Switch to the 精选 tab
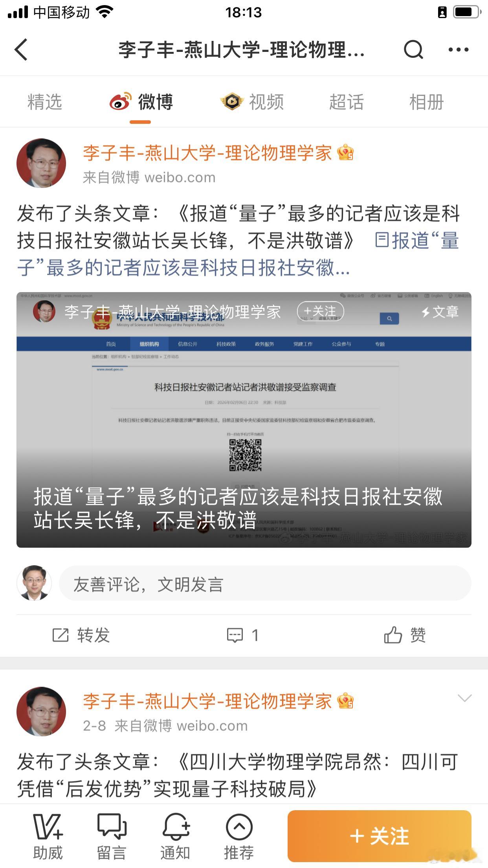Screen dimensions: 488x868 click(x=45, y=102)
